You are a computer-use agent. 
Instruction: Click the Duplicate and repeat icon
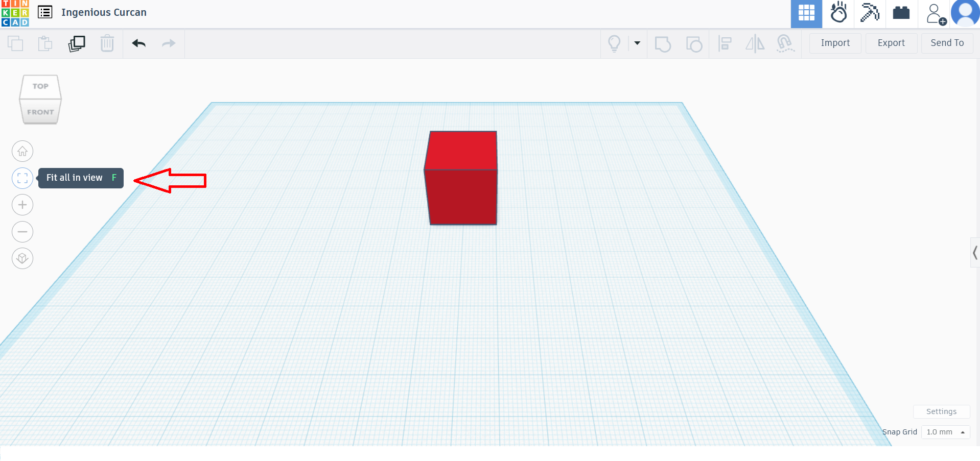(77, 43)
